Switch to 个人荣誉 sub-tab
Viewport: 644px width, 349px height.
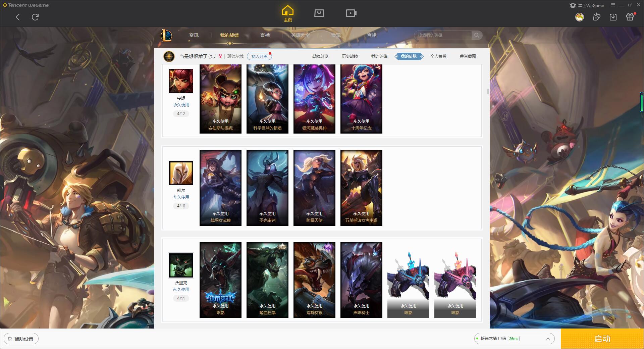coord(438,56)
